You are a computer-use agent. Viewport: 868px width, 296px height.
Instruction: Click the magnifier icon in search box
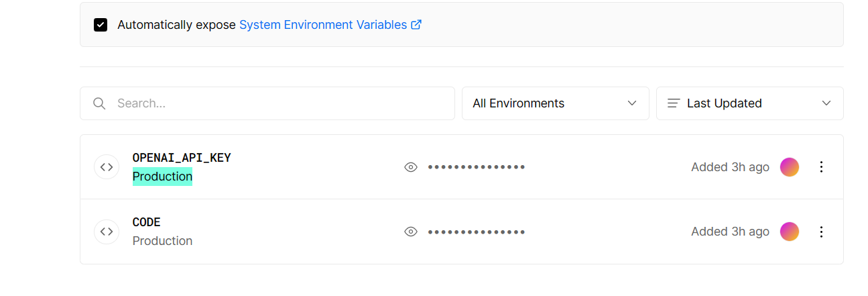pyautogui.click(x=99, y=103)
